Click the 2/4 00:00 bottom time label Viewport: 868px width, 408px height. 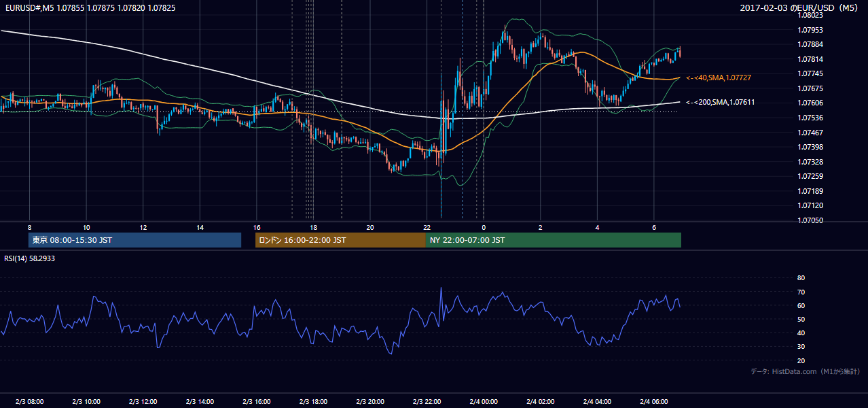[484, 402]
